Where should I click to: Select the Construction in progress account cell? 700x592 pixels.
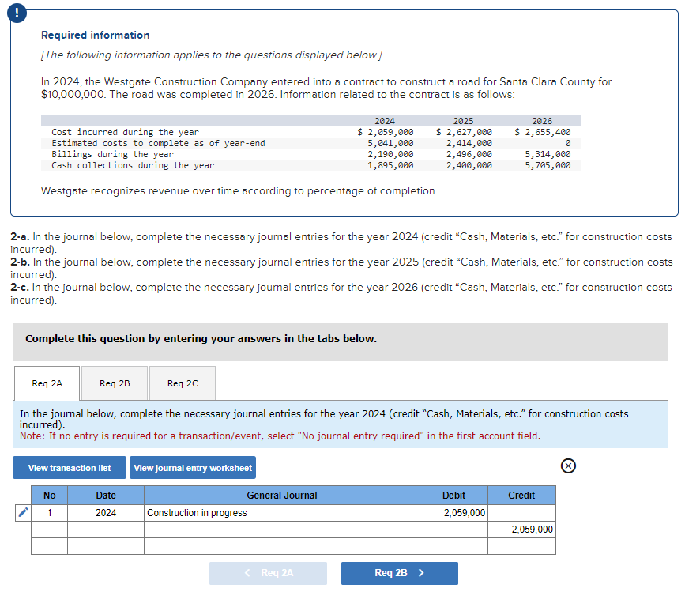pos(282,512)
